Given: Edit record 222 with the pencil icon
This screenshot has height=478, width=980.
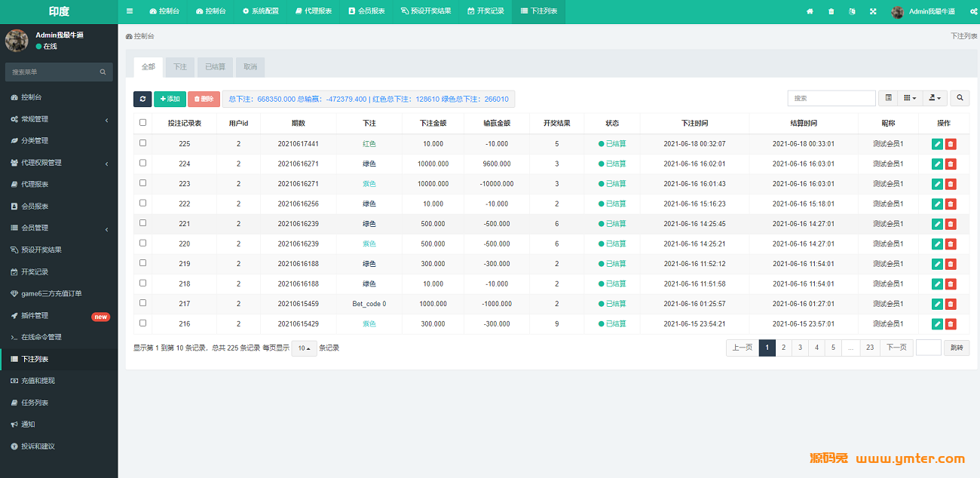Looking at the screenshot, I should (937, 204).
